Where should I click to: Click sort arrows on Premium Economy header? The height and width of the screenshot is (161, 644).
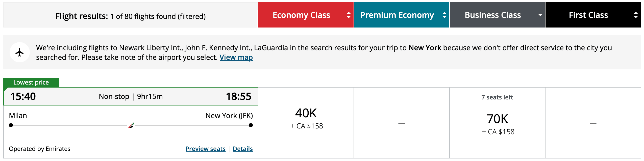[444, 15]
